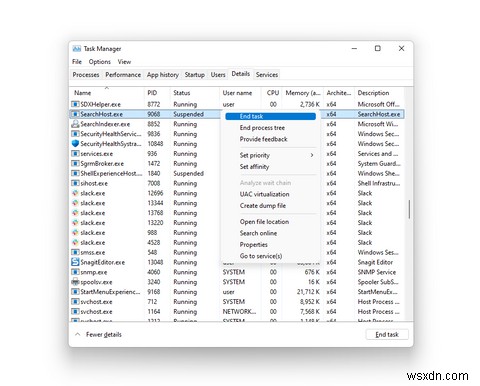Click the SearchIndexer.exe process icon

coord(75,124)
